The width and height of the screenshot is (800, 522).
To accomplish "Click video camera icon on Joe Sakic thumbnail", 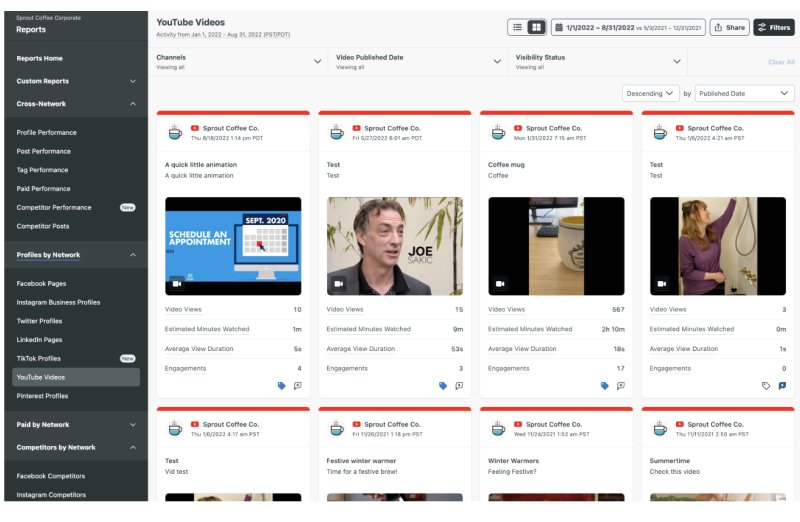I will (338, 284).
